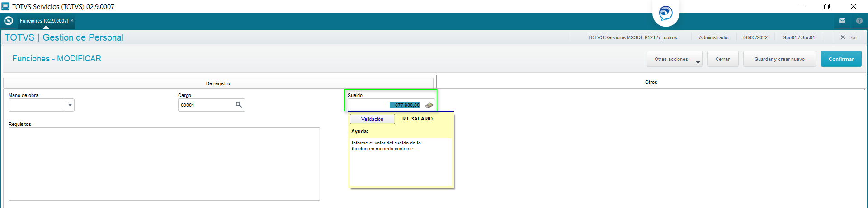Viewport: 868px width, 208px height.
Task: Click the Cerrar button
Action: [722, 59]
